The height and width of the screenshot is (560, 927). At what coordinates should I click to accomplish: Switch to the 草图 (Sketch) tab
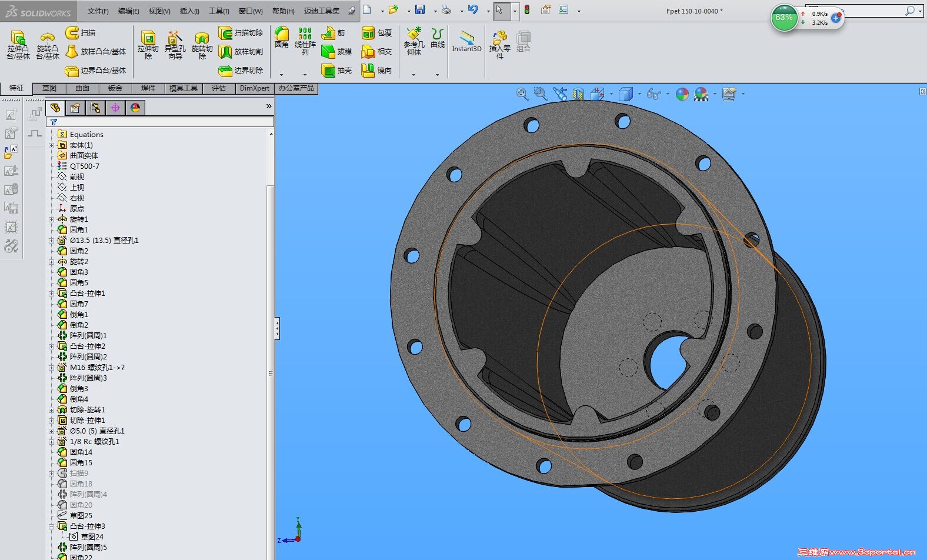click(49, 88)
